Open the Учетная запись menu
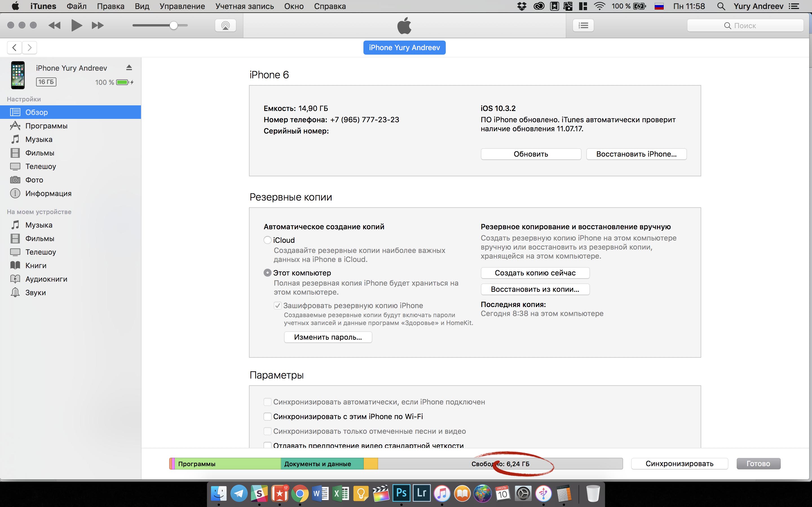Viewport: 812px width, 507px height. click(244, 6)
